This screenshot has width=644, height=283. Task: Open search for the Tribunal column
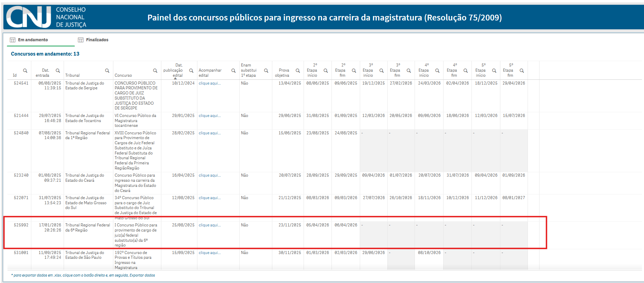click(107, 71)
